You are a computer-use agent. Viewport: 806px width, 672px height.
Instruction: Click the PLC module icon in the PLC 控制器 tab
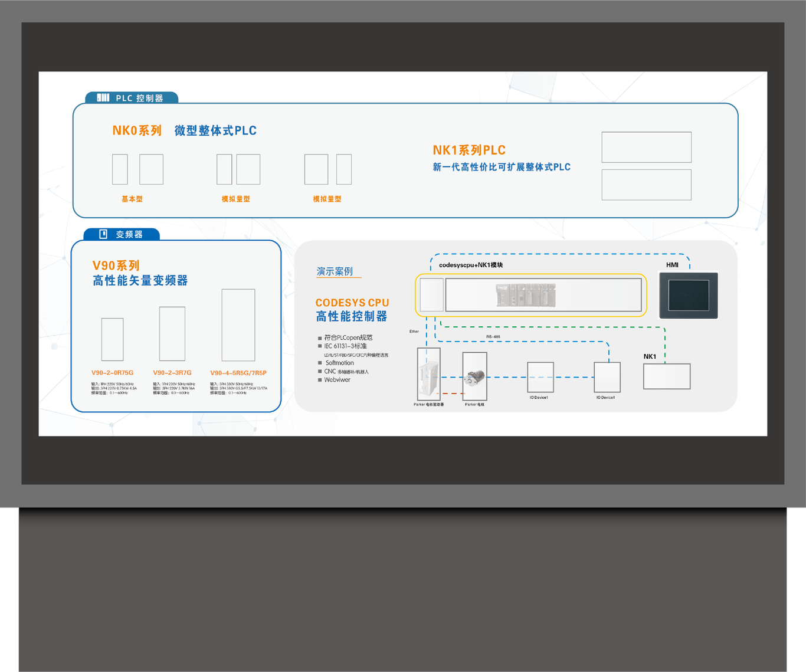pyautogui.click(x=103, y=98)
